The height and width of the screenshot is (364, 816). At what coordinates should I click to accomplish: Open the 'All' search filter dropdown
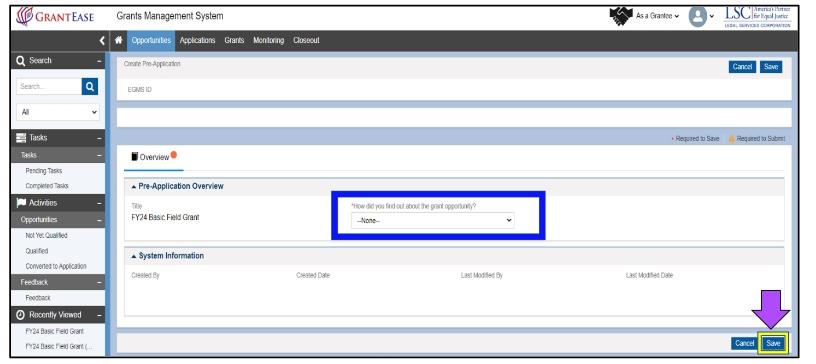58,112
